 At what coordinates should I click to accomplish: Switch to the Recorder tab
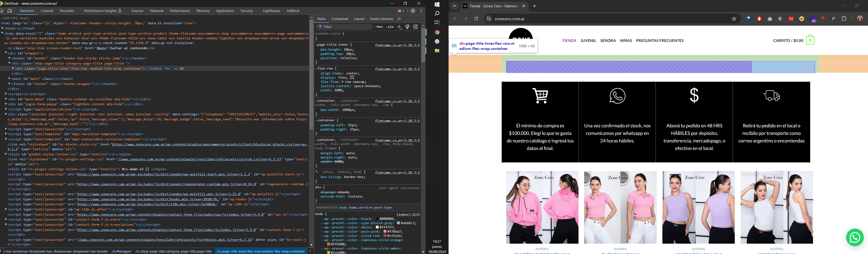point(67,11)
